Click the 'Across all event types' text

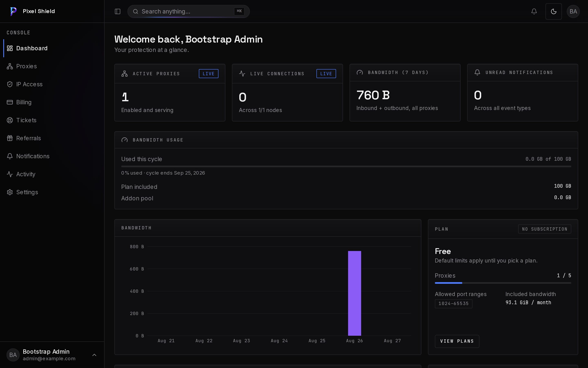click(502, 108)
